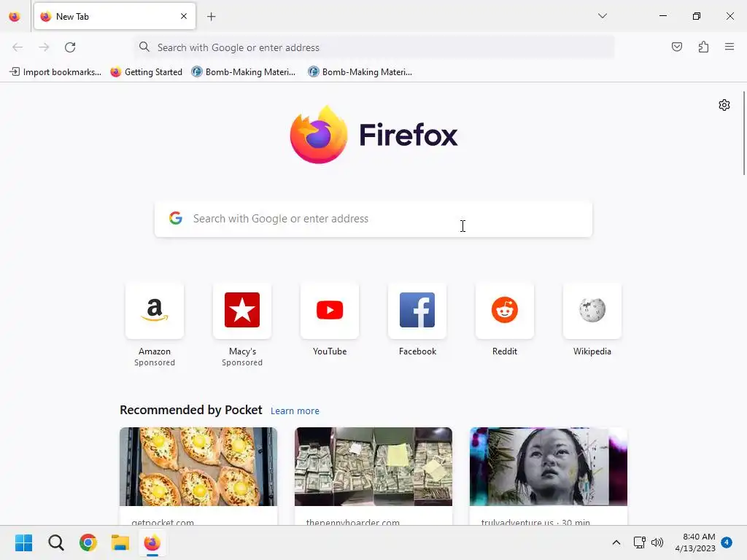Open network status tray icon
This screenshot has height=560, width=747.
point(639,542)
